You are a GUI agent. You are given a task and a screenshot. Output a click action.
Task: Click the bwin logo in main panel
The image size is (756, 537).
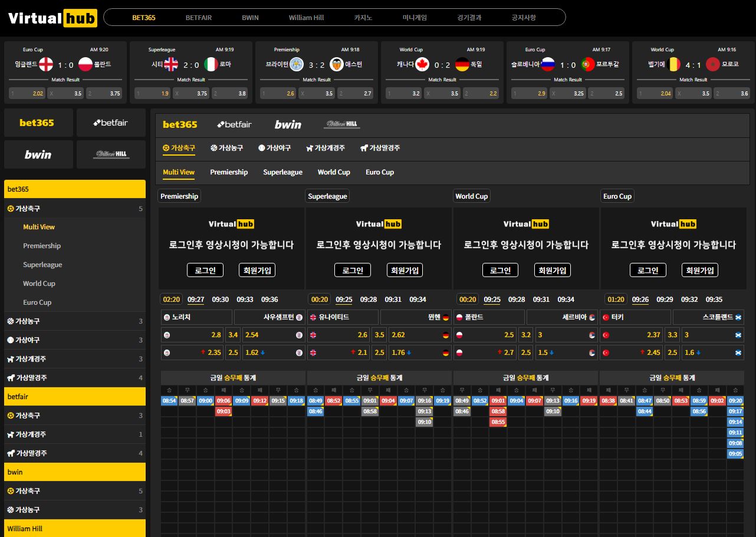(x=288, y=124)
